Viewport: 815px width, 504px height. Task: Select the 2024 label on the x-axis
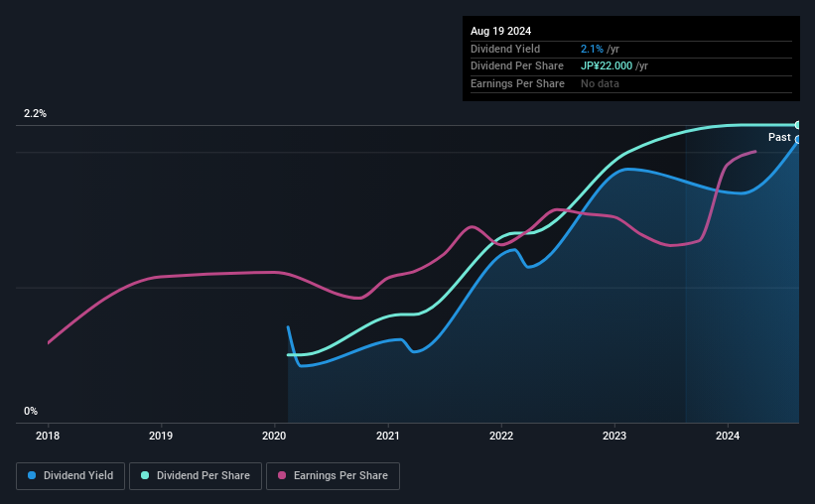[728, 436]
